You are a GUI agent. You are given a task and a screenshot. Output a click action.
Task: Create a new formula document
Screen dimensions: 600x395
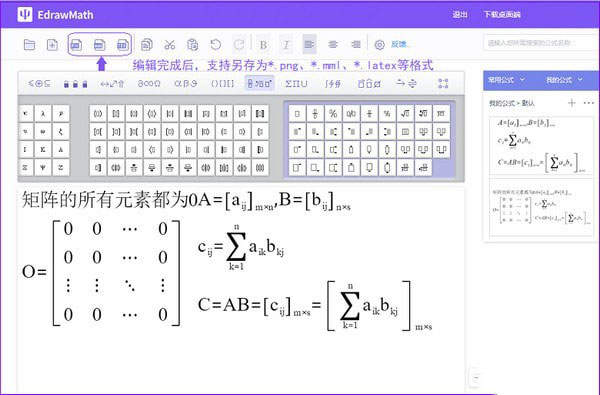52,45
